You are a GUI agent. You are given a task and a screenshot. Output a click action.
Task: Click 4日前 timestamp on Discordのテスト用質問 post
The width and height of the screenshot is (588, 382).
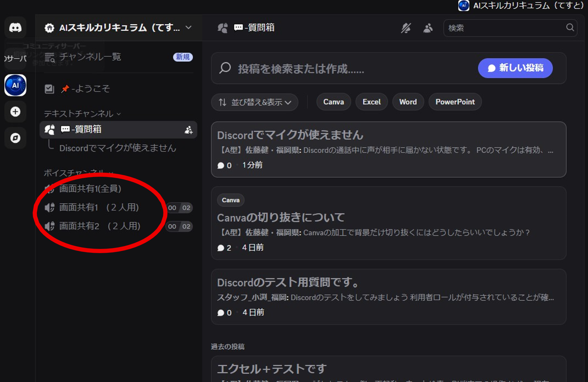pos(253,312)
